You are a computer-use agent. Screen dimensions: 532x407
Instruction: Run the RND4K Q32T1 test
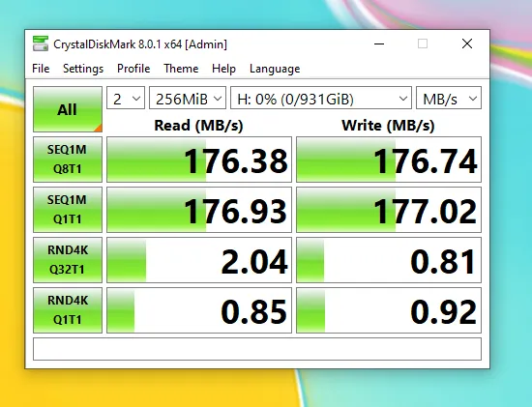[68, 259]
